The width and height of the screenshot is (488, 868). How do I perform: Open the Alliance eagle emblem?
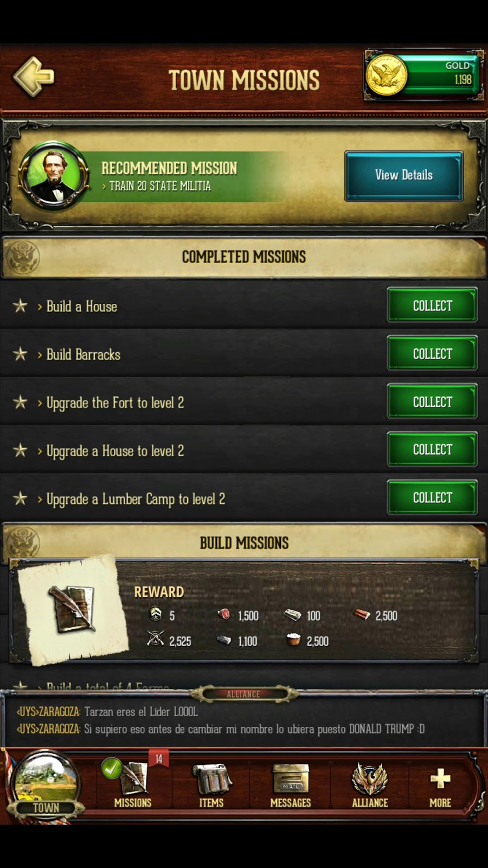370,785
